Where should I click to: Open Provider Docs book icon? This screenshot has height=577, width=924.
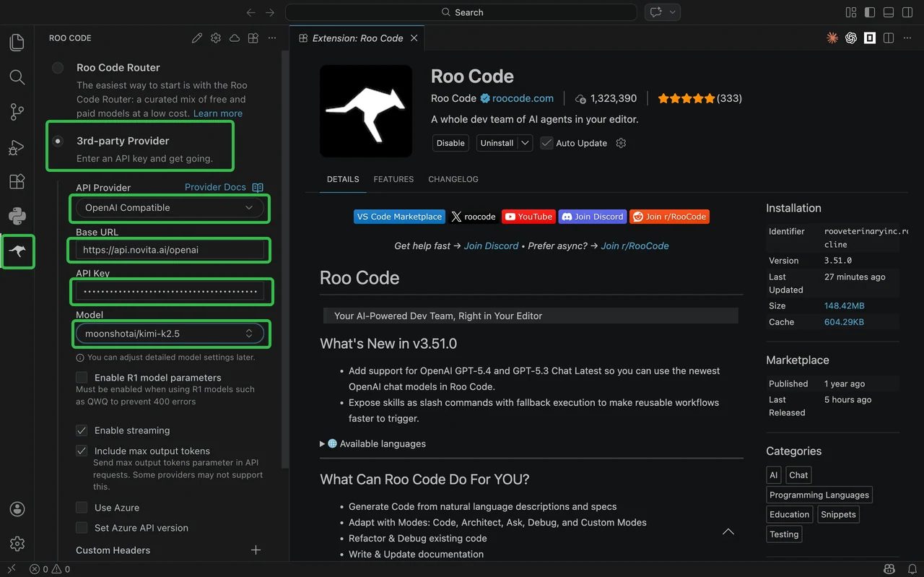point(258,188)
